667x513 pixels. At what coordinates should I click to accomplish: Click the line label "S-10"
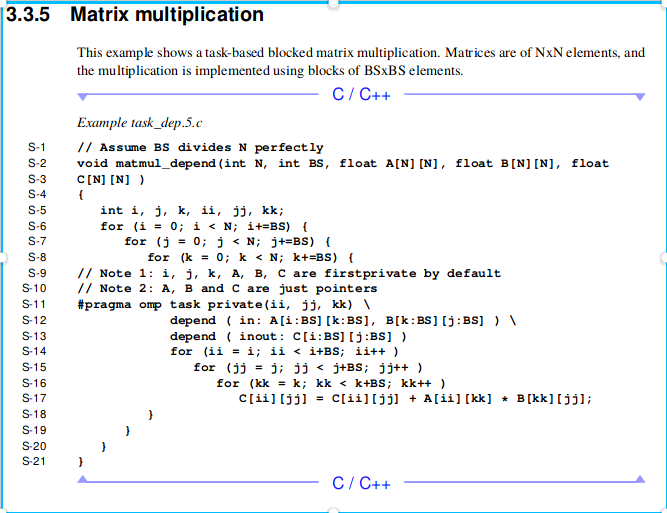click(x=34, y=288)
